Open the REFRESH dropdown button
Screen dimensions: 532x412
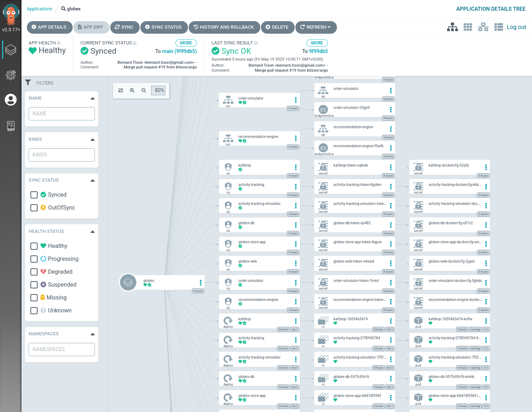[316, 27]
